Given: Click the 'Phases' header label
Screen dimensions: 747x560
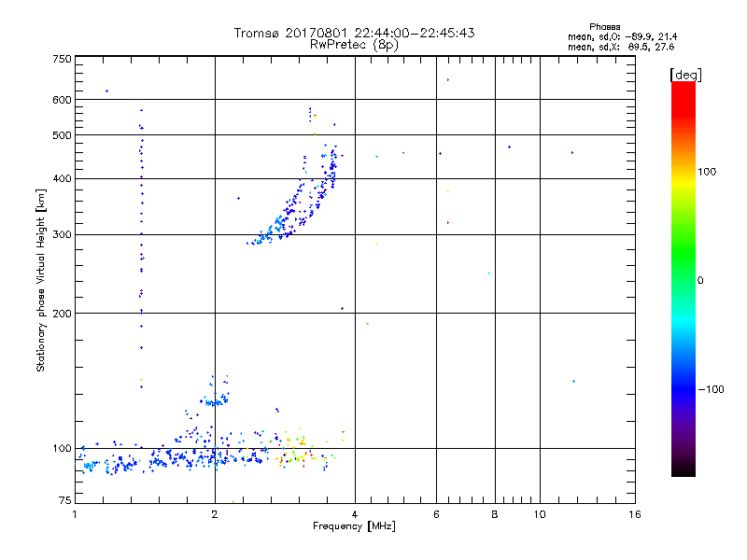Looking at the screenshot, I should coord(604,27).
